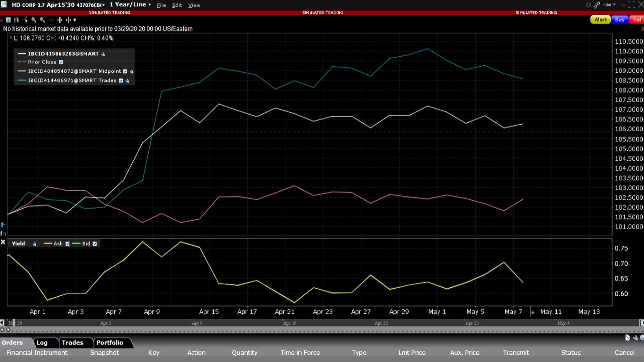Enable the crosshair cursor tool

[51, 20]
